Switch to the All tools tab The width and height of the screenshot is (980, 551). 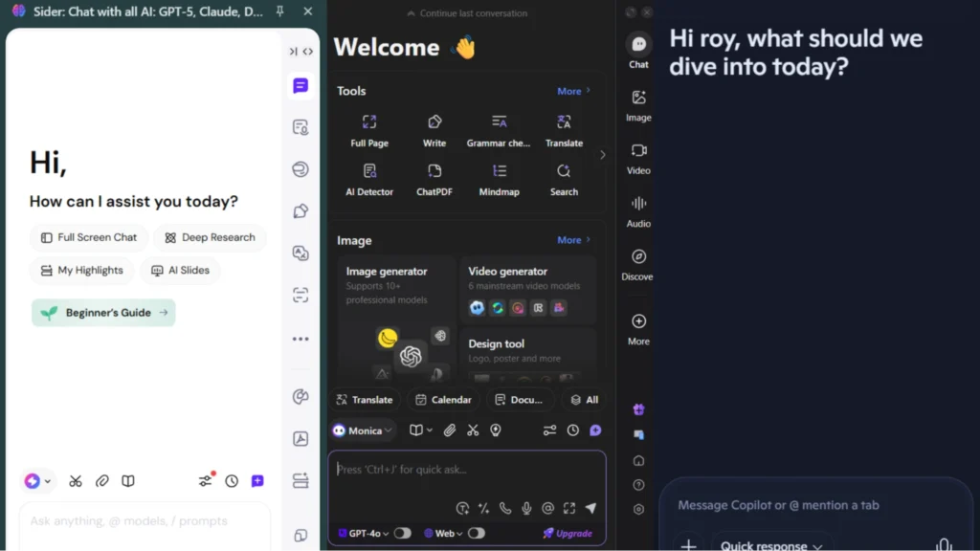(x=584, y=400)
